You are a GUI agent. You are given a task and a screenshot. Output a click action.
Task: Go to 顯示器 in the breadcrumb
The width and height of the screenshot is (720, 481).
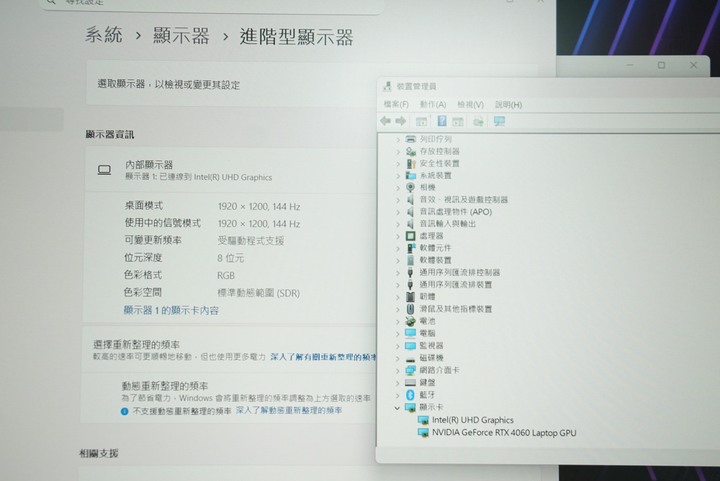(x=181, y=36)
